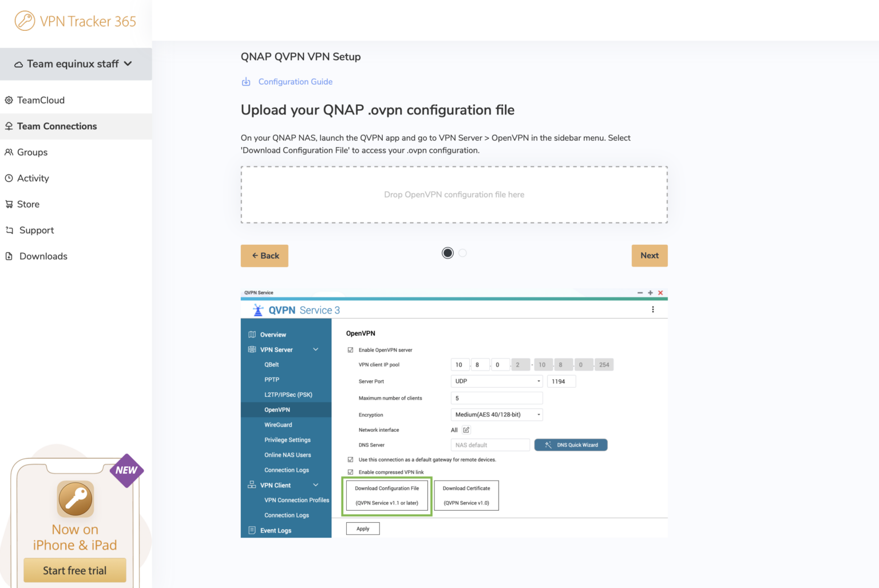Toggle Enable compressed VPN link

tap(350, 472)
